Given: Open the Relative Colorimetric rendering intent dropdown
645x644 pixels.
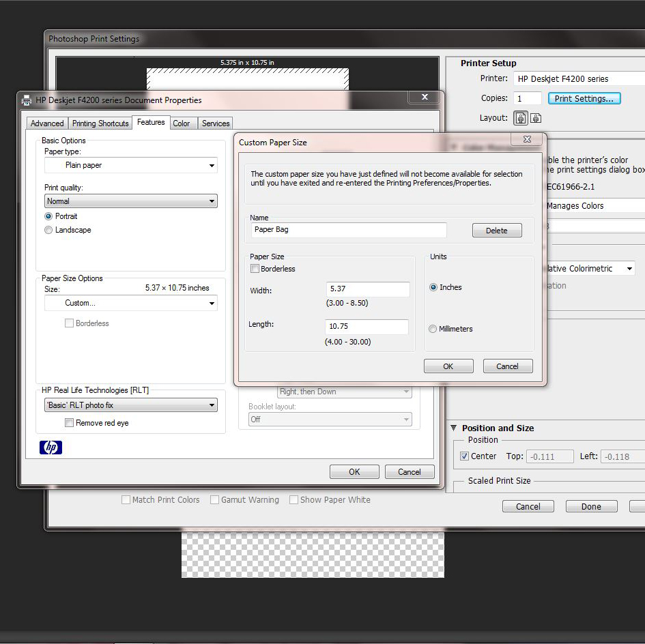Looking at the screenshot, I should tap(591, 269).
